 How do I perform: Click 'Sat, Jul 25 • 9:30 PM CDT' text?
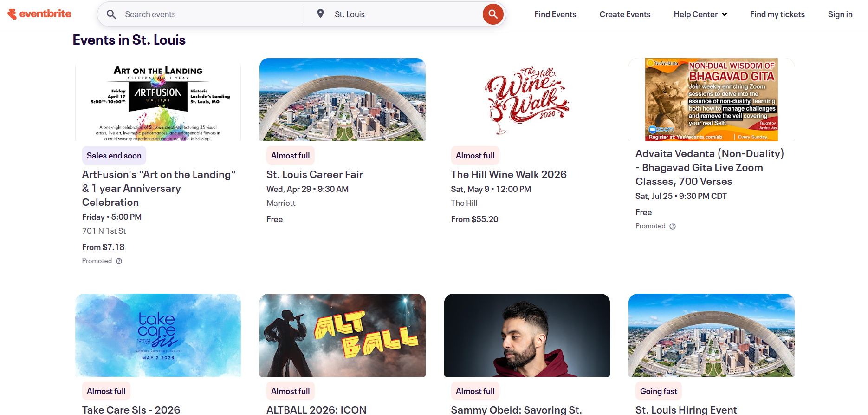point(681,196)
